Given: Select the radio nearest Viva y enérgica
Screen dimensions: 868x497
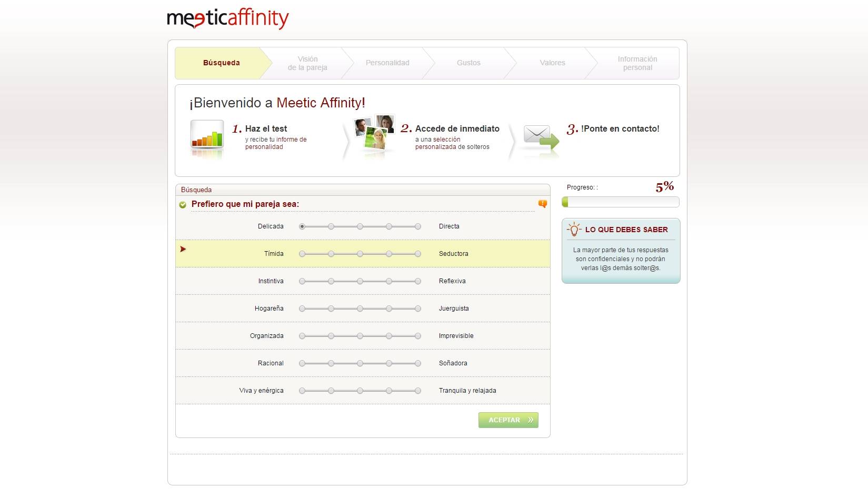Looking at the screenshot, I should pyautogui.click(x=302, y=391).
